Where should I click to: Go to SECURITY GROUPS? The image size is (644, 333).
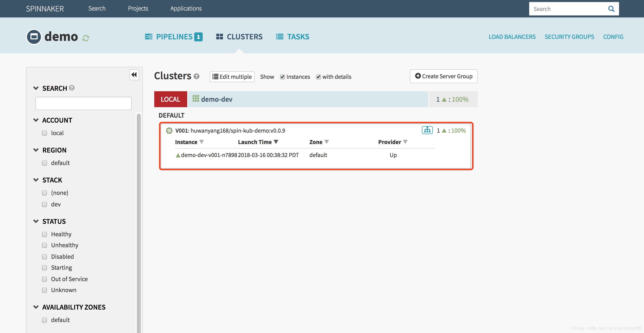click(x=569, y=37)
